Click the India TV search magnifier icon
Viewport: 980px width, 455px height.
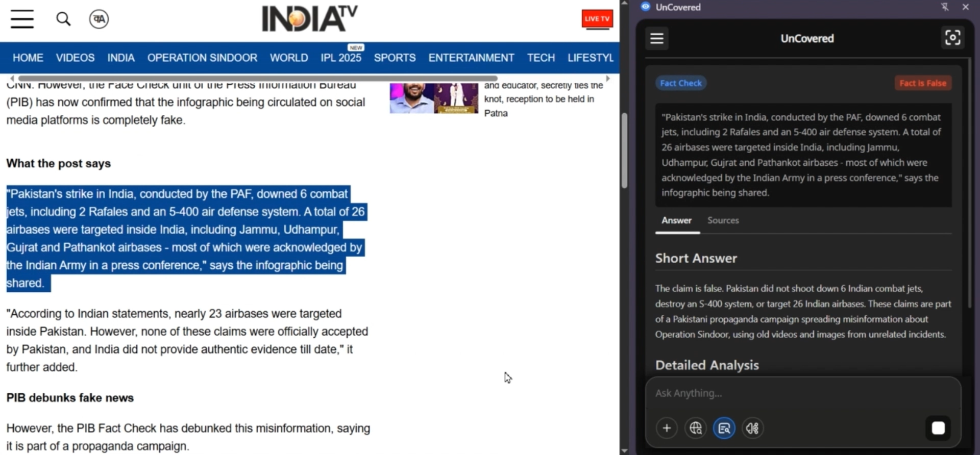pyautogui.click(x=63, y=19)
